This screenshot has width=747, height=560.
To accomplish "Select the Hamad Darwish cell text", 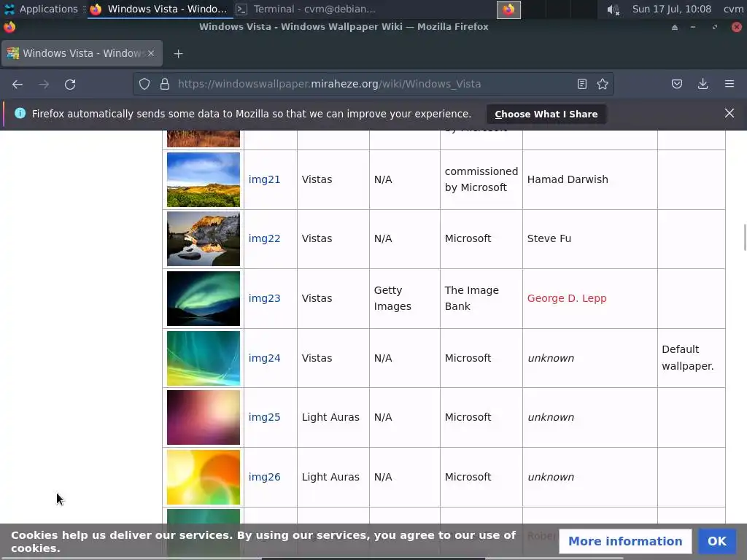I will [x=568, y=179].
